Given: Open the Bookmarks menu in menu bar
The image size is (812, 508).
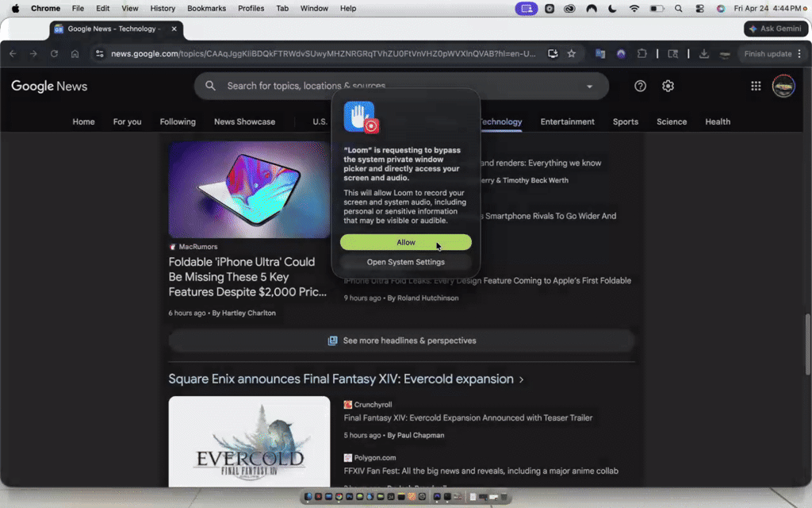Looking at the screenshot, I should pyautogui.click(x=206, y=8).
